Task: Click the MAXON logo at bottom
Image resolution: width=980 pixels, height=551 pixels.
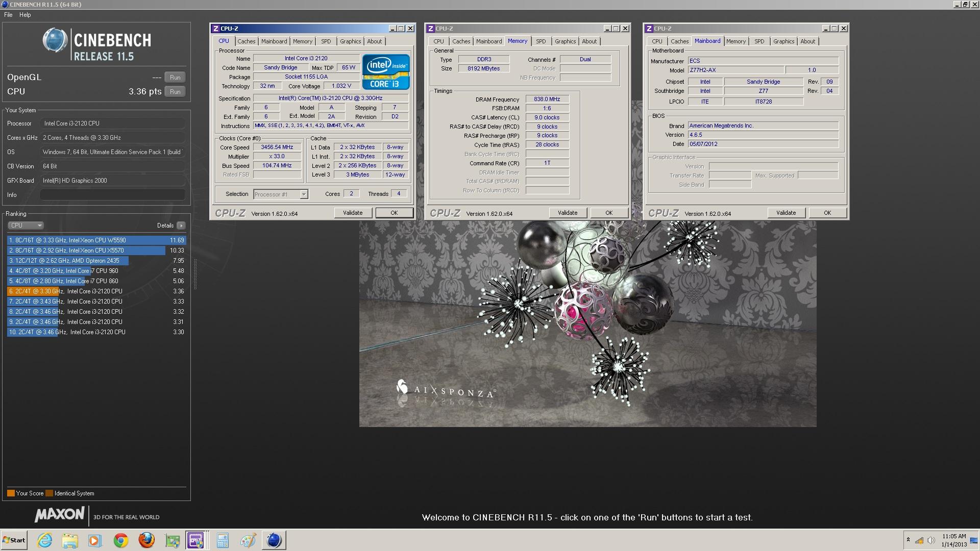Action: [x=60, y=514]
